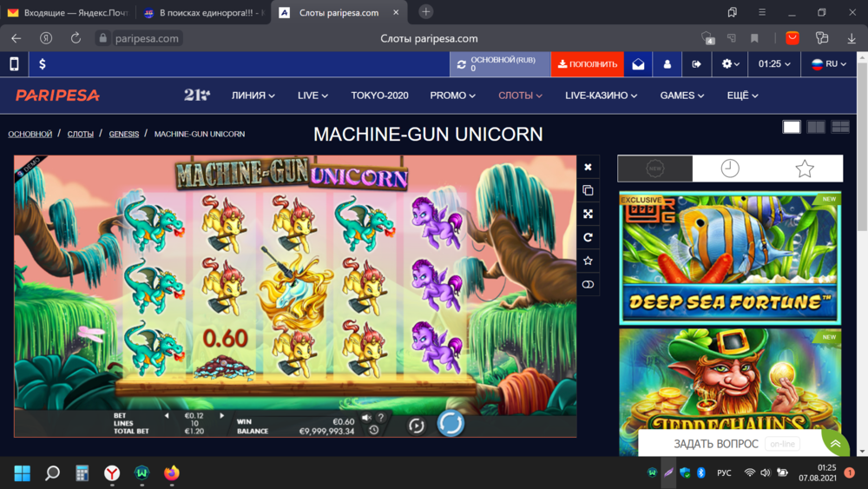This screenshot has height=489, width=868.
Task: Decrease the bet with the left arrow
Action: (167, 415)
